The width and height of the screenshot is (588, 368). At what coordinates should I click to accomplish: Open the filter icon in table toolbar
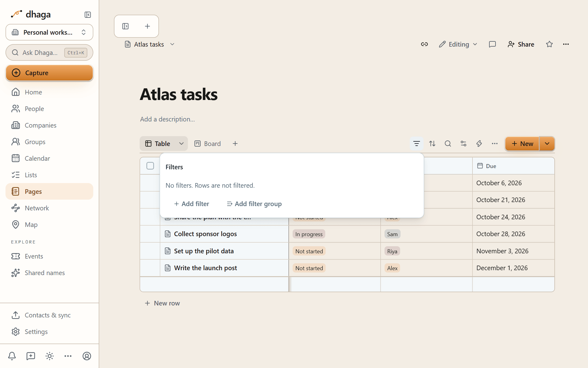coord(417,144)
